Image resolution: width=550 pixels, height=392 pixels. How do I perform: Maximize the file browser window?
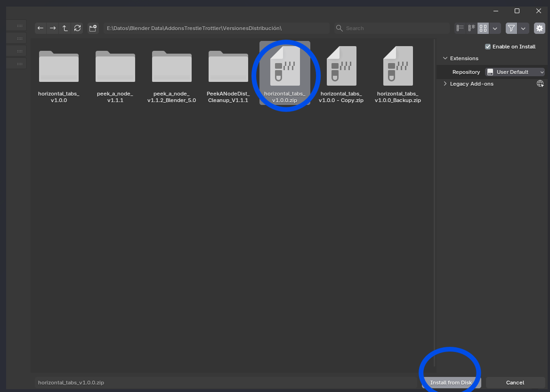pos(517,11)
